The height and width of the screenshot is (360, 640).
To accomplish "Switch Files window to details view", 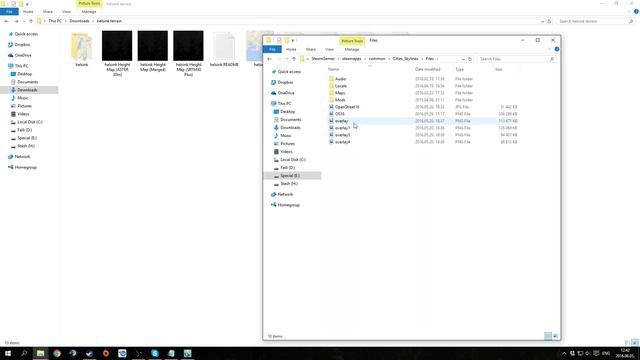I will [548, 336].
